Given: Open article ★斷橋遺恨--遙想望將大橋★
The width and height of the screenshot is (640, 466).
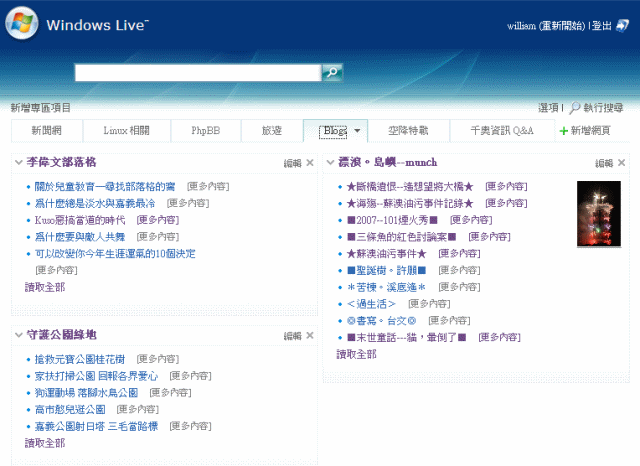Looking at the screenshot, I should point(410,186).
